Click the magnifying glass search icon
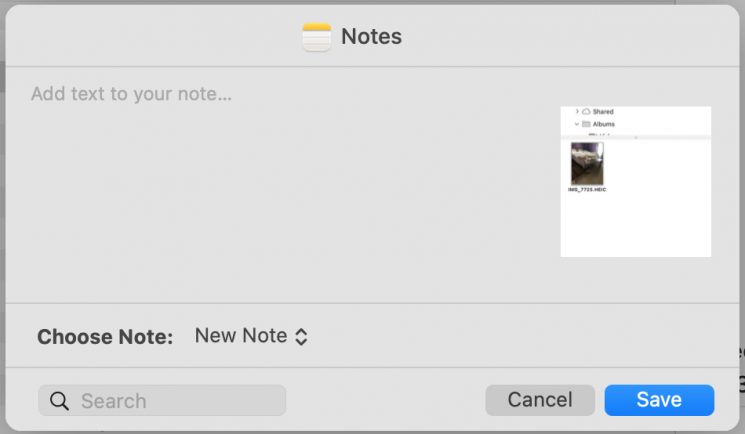Image resolution: width=745 pixels, height=434 pixels. [59, 401]
